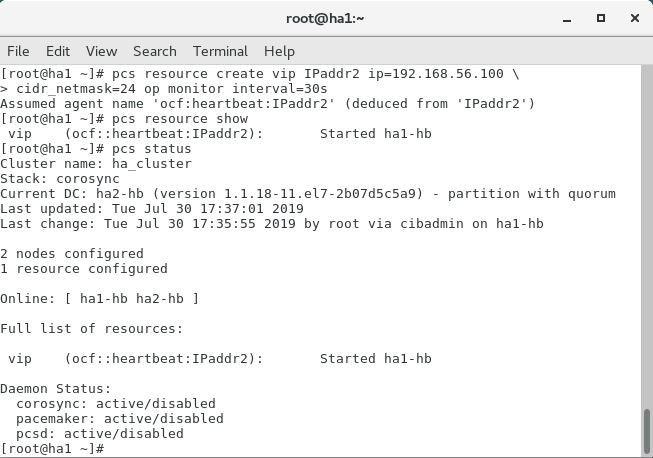Minimize the terminal window

coord(567,19)
